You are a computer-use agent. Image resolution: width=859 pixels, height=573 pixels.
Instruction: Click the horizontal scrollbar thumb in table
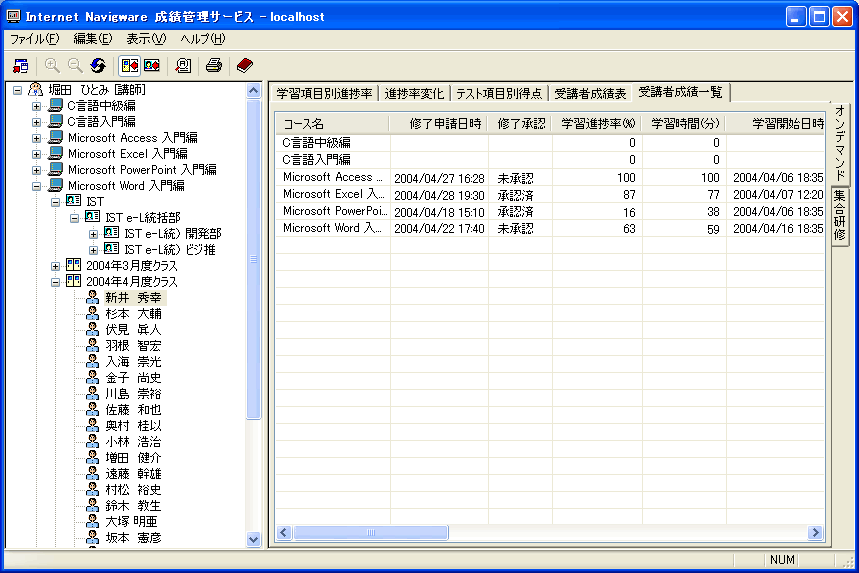coord(371,532)
